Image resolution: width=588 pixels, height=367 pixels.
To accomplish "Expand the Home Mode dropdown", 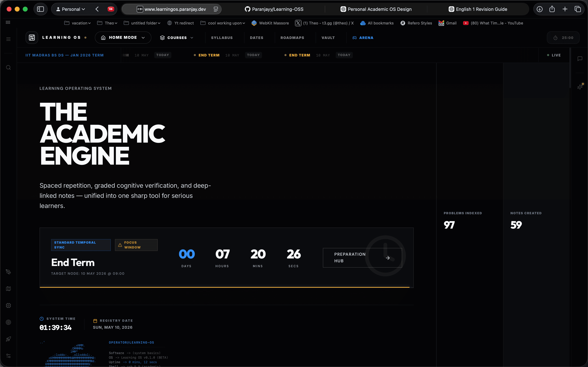I will [x=123, y=38].
